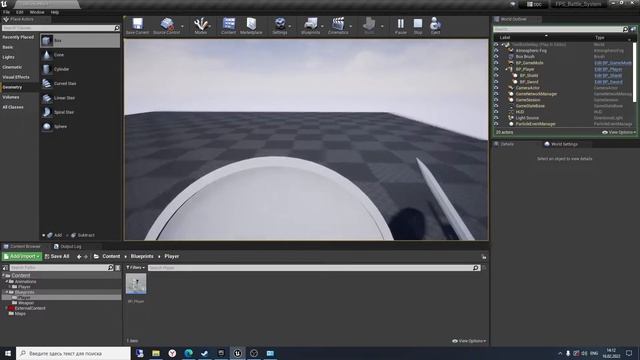The image size is (640, 360).
Task: Open World Outliner View Options dropdown
Action: click(619, 132)
